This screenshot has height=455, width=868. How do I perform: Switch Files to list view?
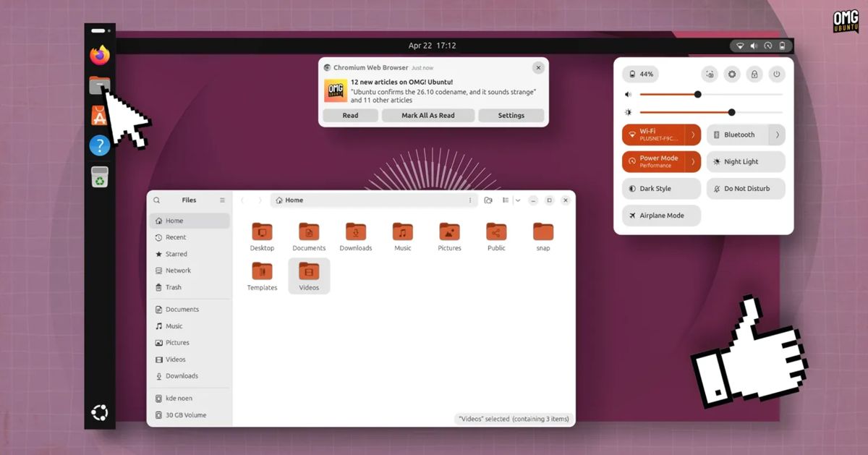[505, 200]
